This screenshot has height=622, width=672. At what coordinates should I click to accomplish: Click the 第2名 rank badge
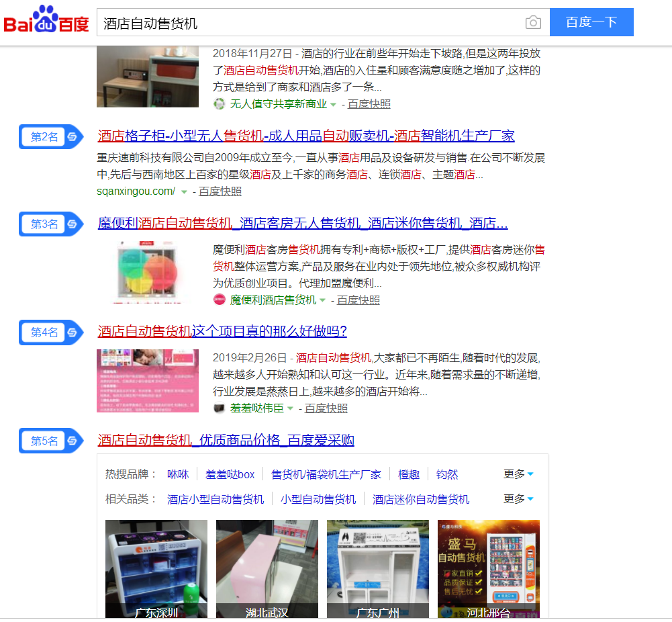click(x=51, y=137)
